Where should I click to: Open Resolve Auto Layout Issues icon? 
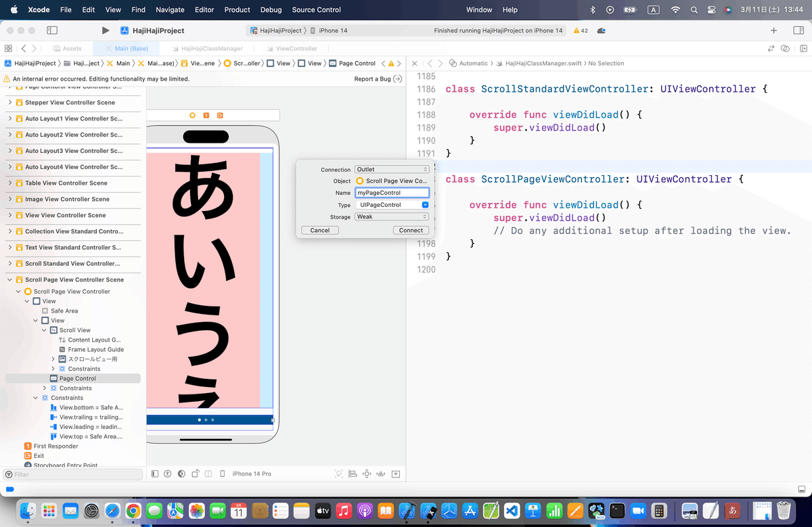382,474
